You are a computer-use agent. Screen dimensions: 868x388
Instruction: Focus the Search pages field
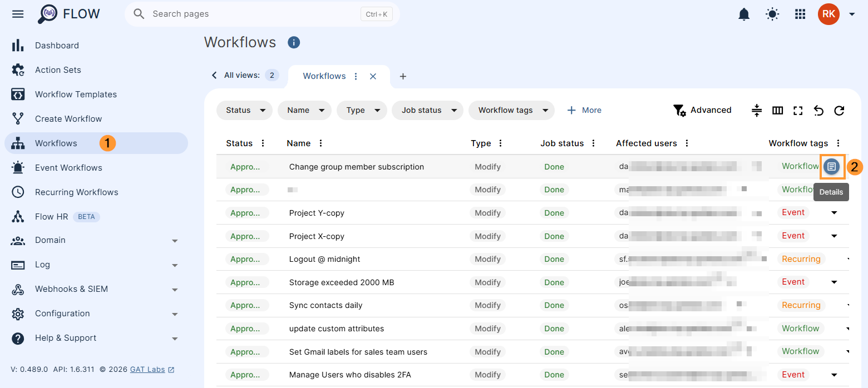(x=262, y=14)
